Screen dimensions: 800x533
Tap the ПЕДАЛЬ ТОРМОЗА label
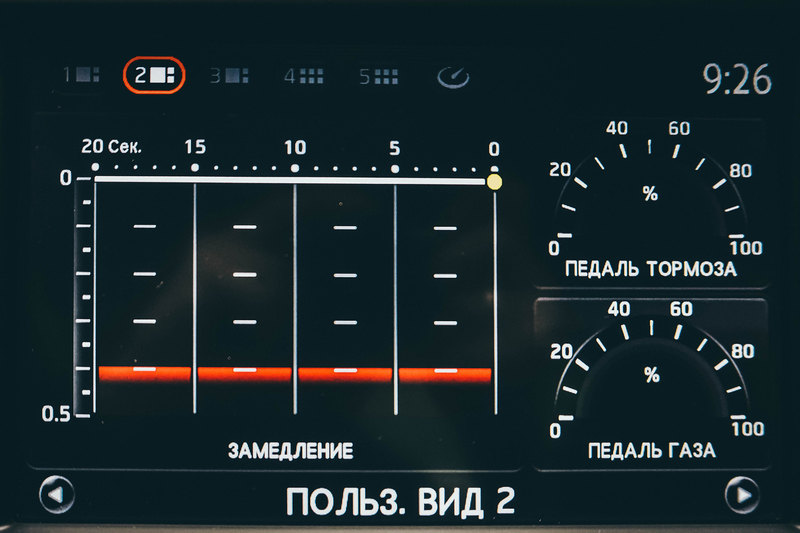click(x=651, y=269)
